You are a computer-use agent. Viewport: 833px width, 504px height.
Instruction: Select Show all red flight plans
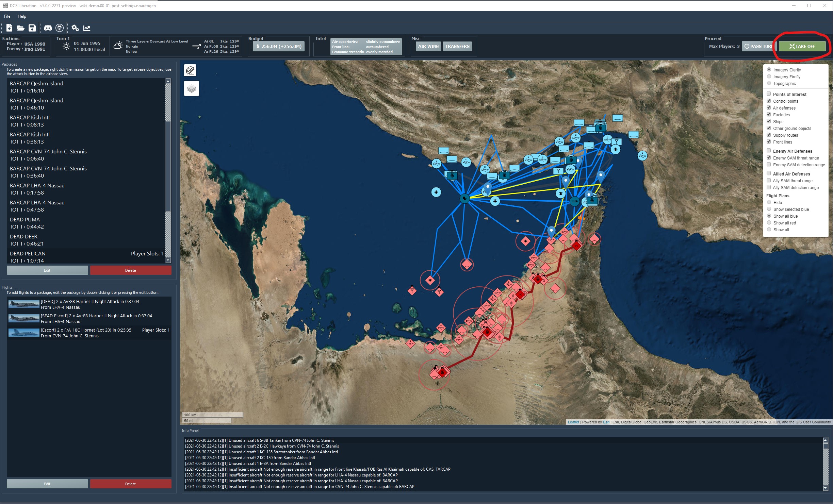[x=769, y=223]
